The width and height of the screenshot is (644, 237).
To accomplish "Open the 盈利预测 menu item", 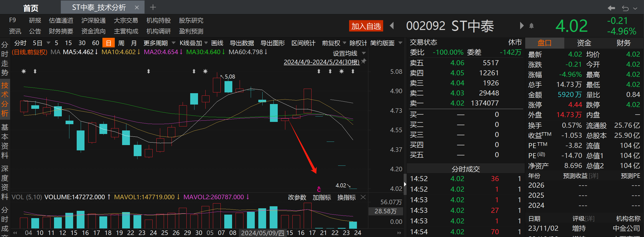I will pyautogui.click(x=191, y=31).
